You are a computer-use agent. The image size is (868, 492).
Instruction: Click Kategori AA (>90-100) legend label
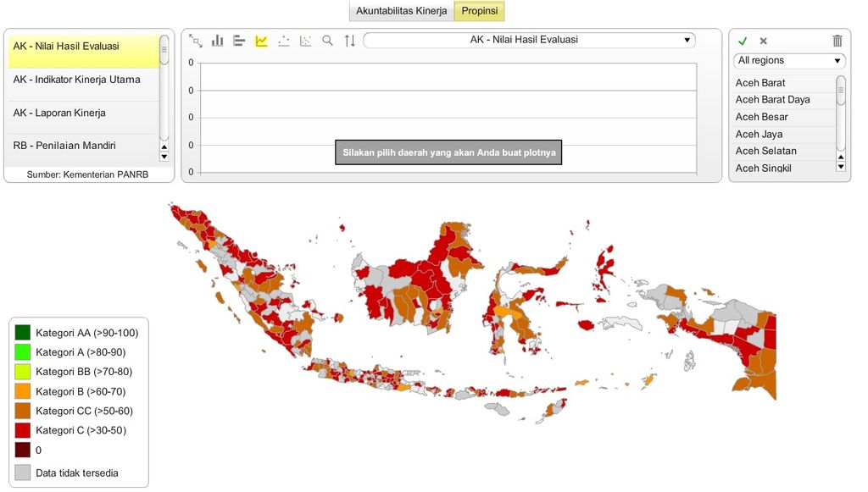pos(87,333)
